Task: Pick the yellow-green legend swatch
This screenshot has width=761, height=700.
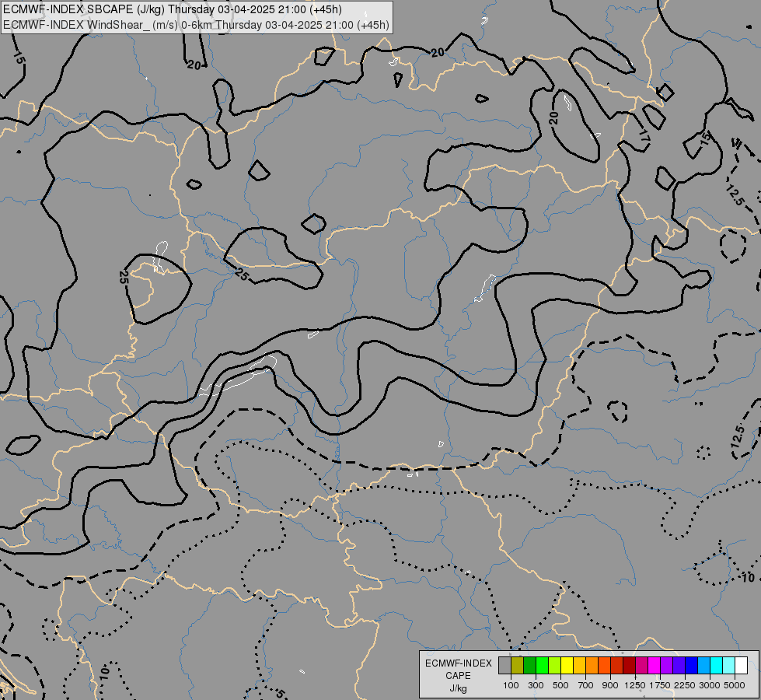Action: [554, 665]
